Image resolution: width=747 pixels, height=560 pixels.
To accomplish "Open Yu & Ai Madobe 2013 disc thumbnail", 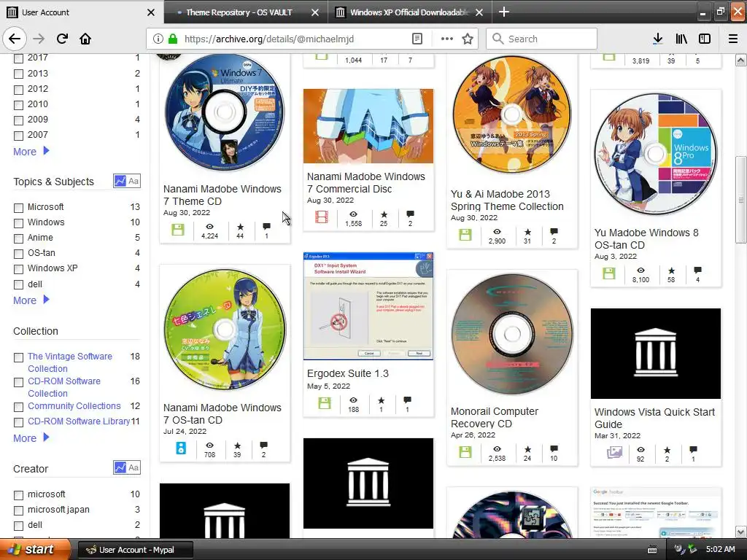I will tap(511, 114).
